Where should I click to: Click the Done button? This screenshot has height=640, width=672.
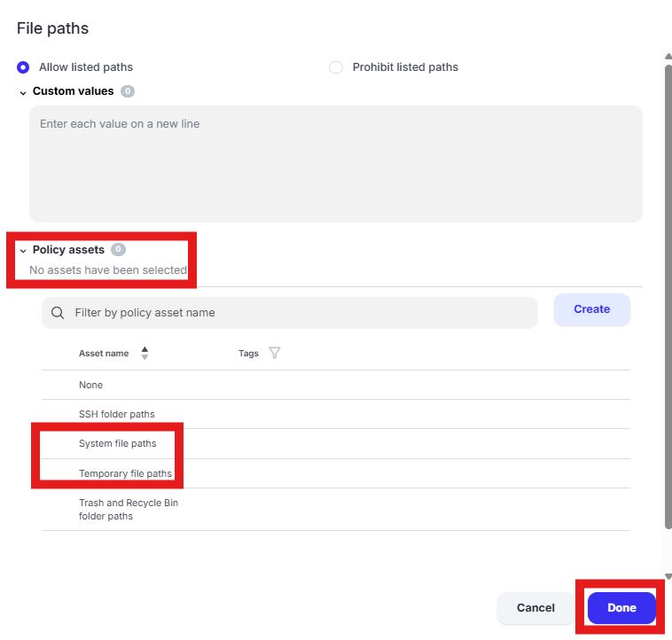coord(621,608)
